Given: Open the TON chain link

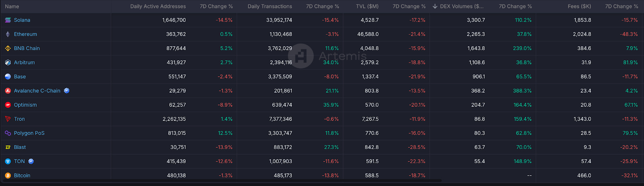Looking at the screenshot, I should click(19, 161).
